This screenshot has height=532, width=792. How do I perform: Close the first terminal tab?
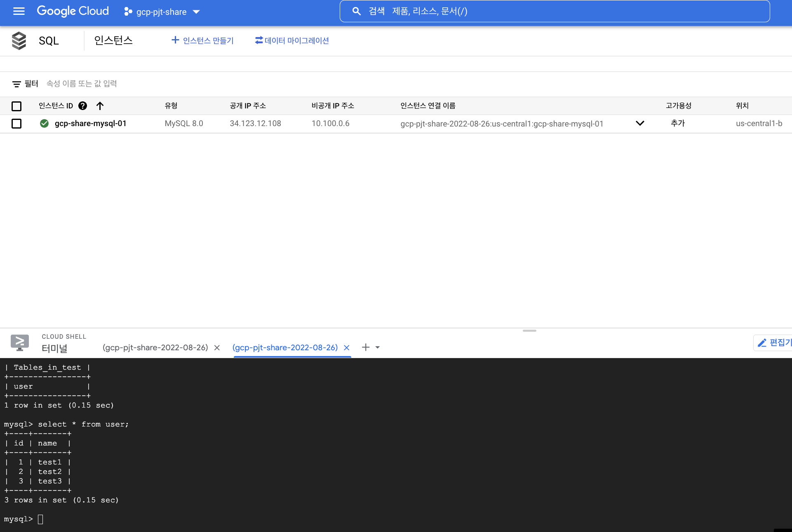[217, 348]
